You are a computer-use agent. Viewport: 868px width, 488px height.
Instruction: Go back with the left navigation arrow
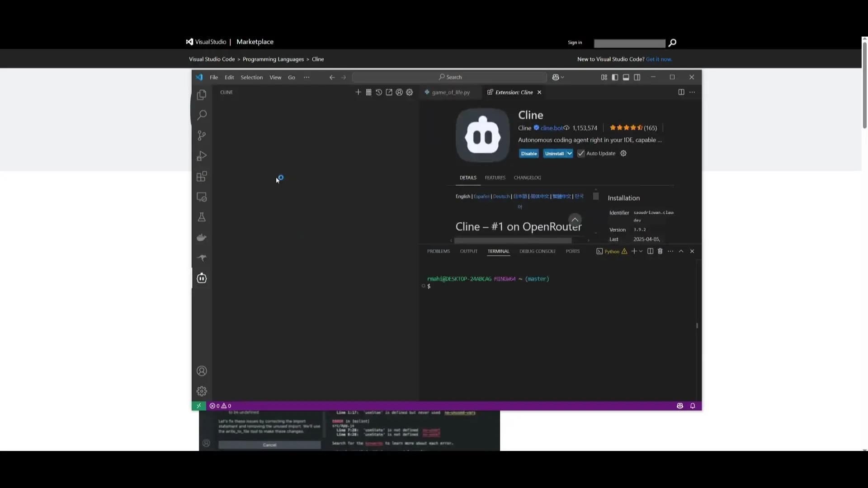pyautogui.click(x=332, y=77)
